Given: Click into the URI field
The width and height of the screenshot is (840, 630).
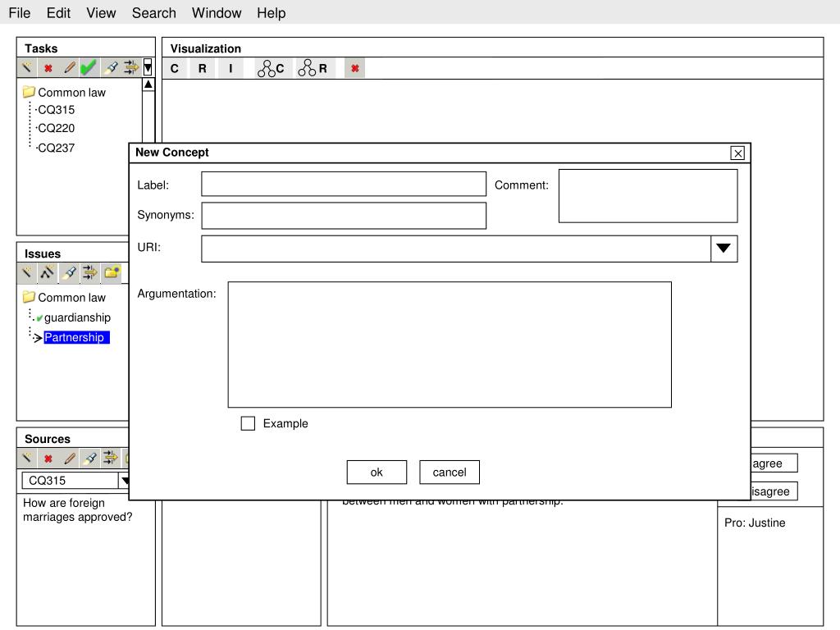Looking at the screenshot, I should [x=456, y=249].
